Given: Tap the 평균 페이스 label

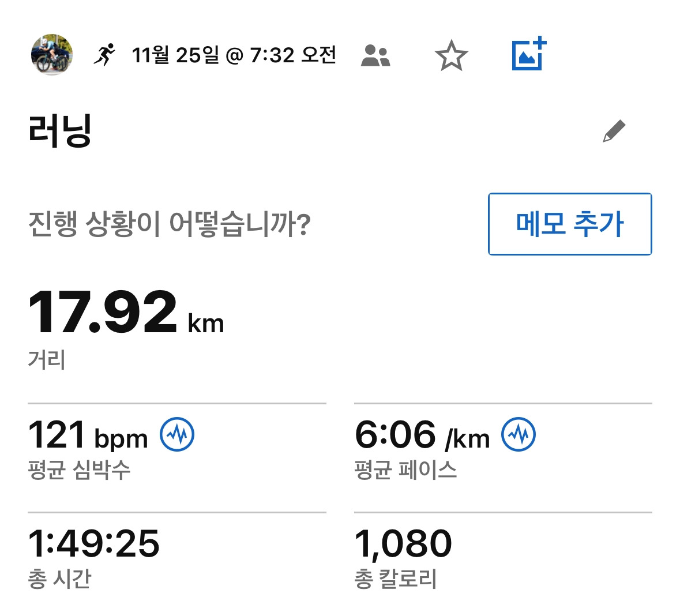Looking at the screenshot, I should click(405, 470).
